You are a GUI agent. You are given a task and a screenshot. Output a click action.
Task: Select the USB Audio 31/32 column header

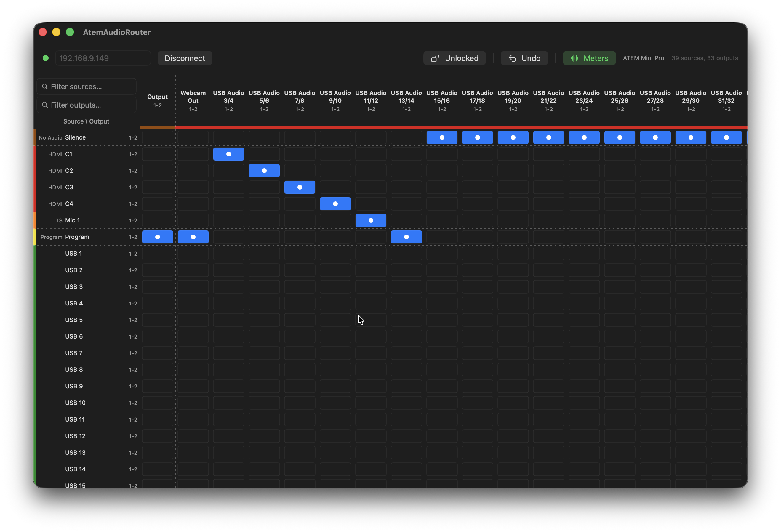(726, 100)
